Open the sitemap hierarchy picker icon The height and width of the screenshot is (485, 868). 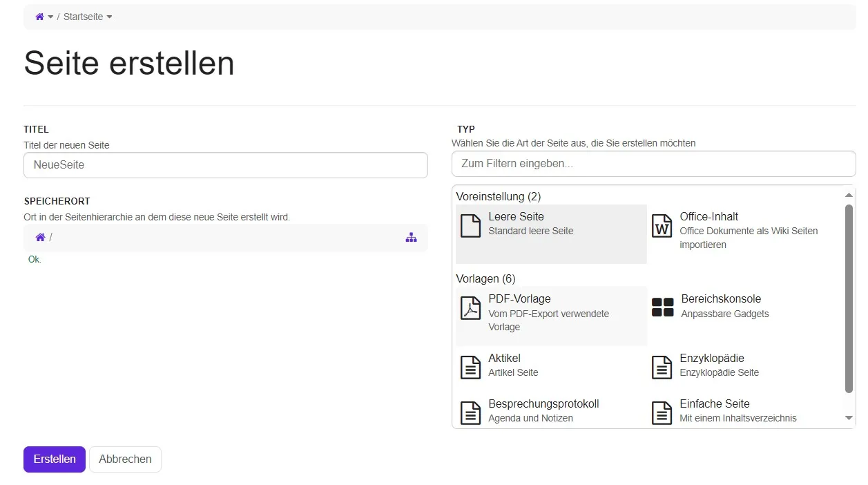pos(412,238)
